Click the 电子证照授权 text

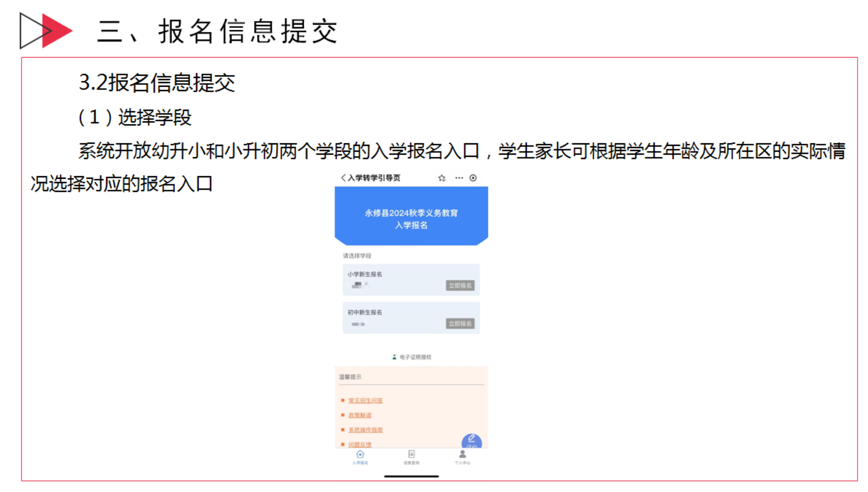pyautogui.click(x=415, y=357)
